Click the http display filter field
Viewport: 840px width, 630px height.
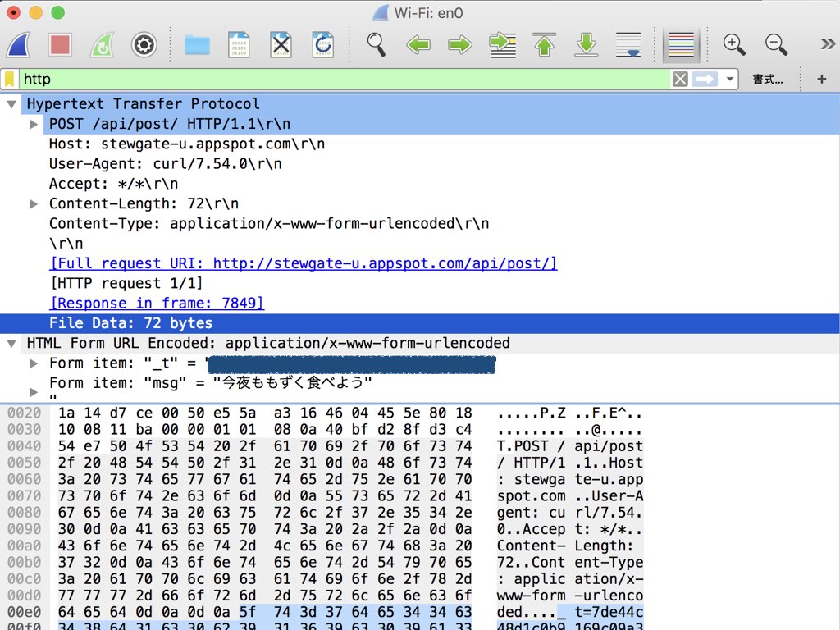[344, 80]
